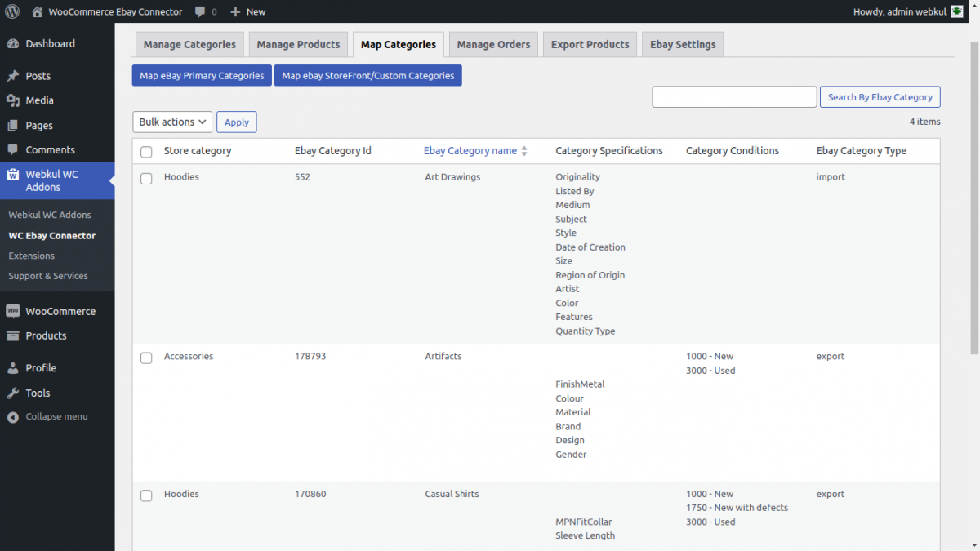Click the '4 items' count text
Image resolution: width=980 pixels, height=551 pixels.
[925, 122]
